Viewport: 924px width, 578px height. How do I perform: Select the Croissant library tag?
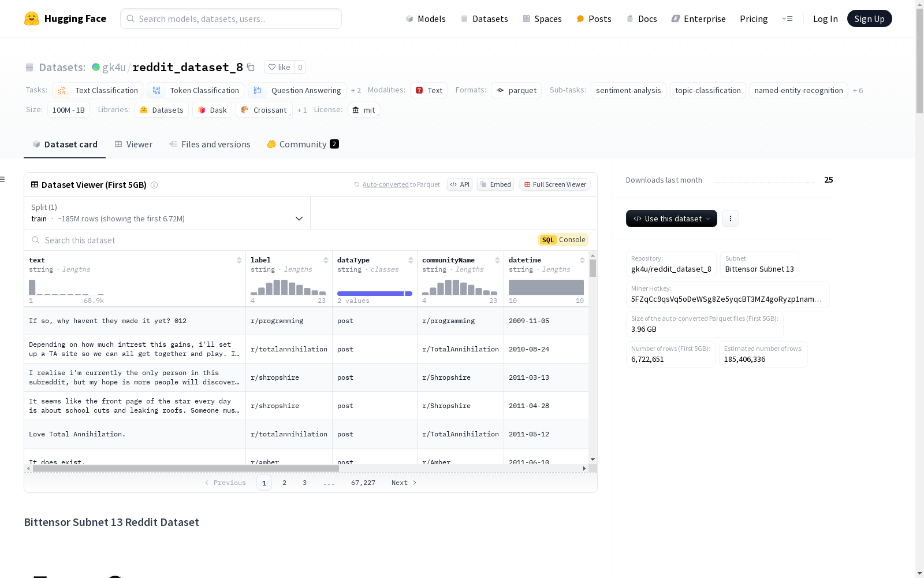tap(264, 110)
